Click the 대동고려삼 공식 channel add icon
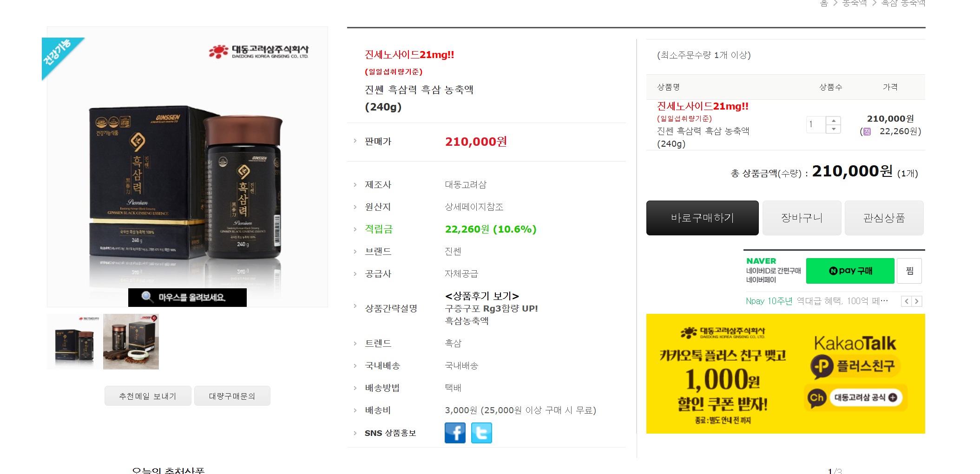The width and height of the screenshot is (980, 474). tap(893, 397)
